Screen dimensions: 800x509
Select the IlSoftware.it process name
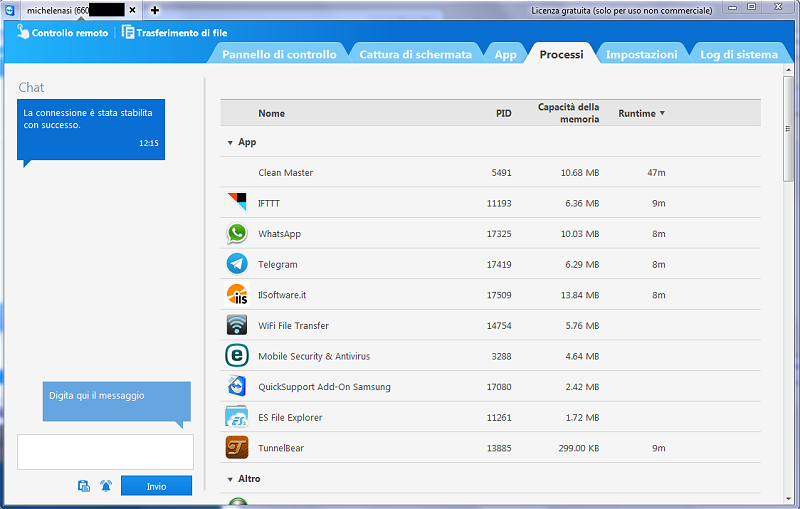(x=282, y=295)
